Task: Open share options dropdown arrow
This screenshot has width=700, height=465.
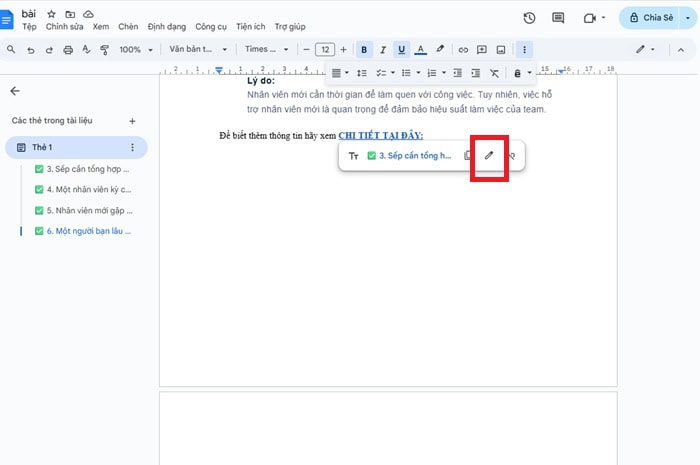Action: (688, 18)
